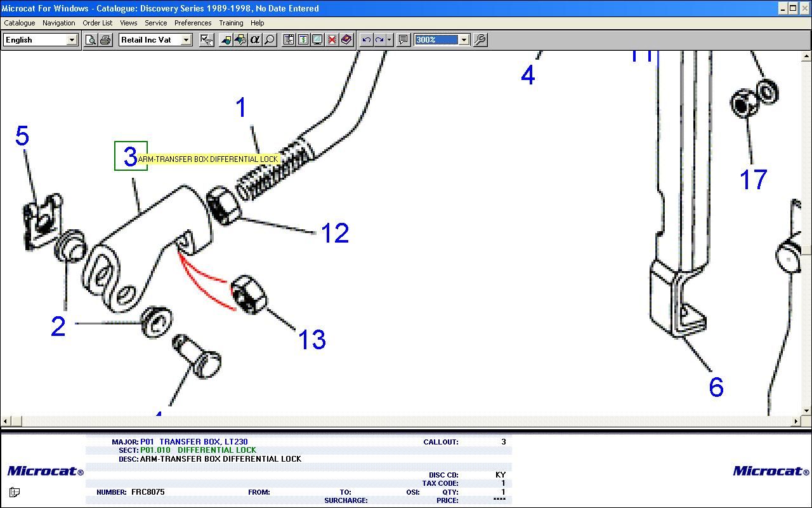
Task: Open the Views menu
Action: click(128, 23)
